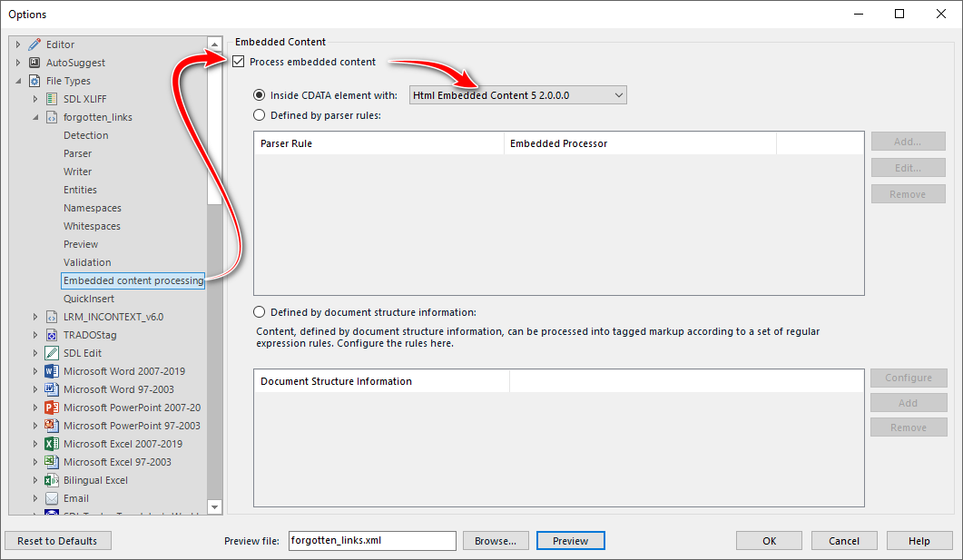Image resolution: width=963 pixels, height=560 pixels.
Task: Click Document Structure Information column header
Action: pyautogui.click(x=382, y=381)
